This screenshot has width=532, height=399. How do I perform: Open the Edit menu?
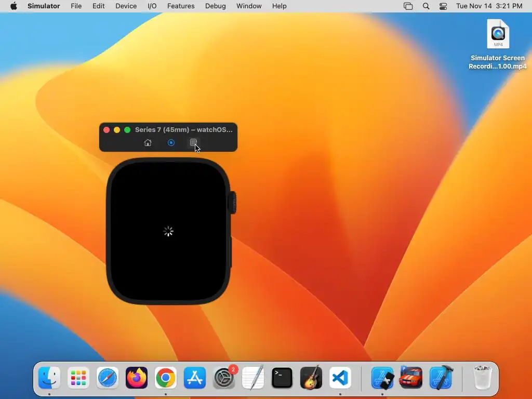click(98, 6)
